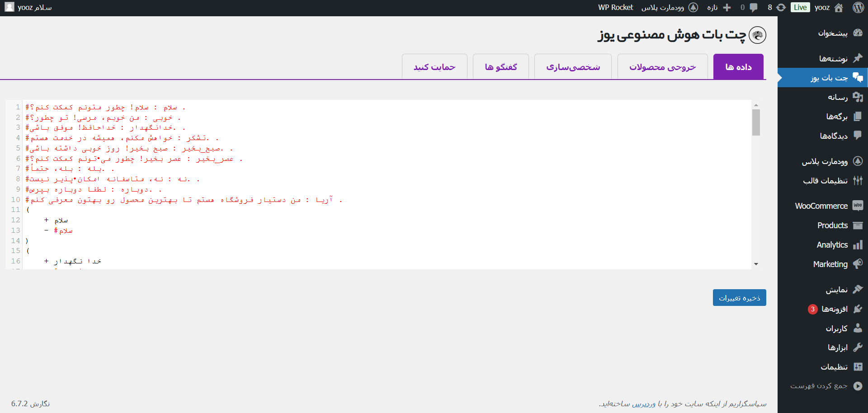Click line 5 text about صبح_بخیر
This screenshot has height=413, width=868.
(x=129, y=148)
